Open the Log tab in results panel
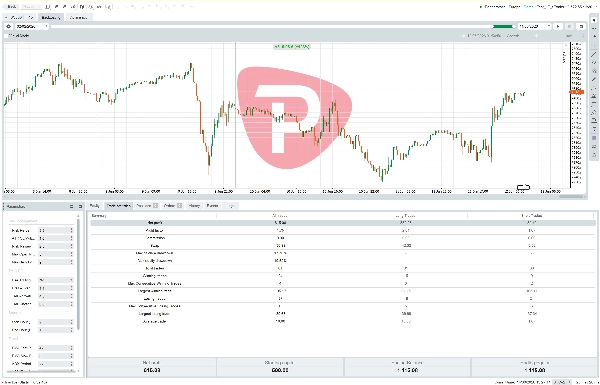Viewport: 600px width, 385px height. (x=231, y=206)
